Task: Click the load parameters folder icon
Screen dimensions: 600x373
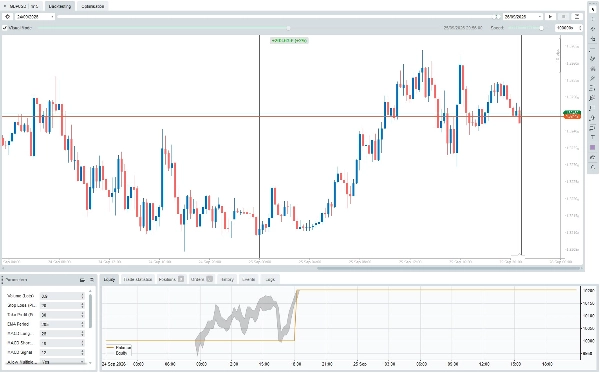Action: point(82,280)
